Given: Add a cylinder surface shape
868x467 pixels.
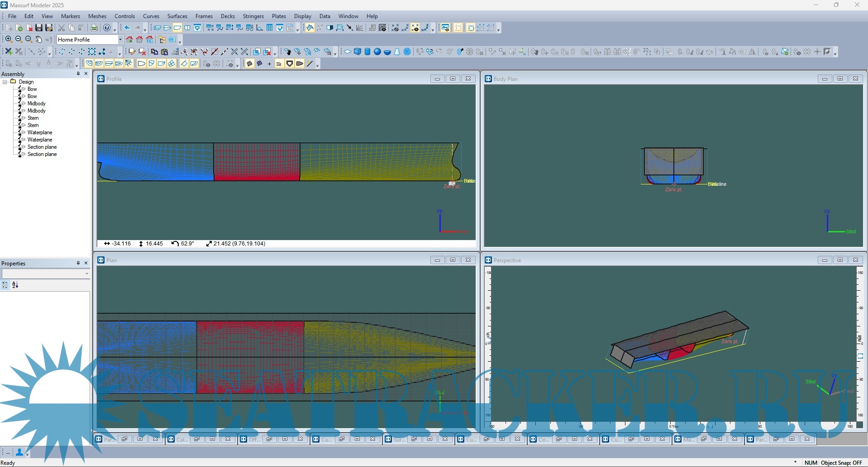Looking at the screenshot, I should click(x=367, y=52).
